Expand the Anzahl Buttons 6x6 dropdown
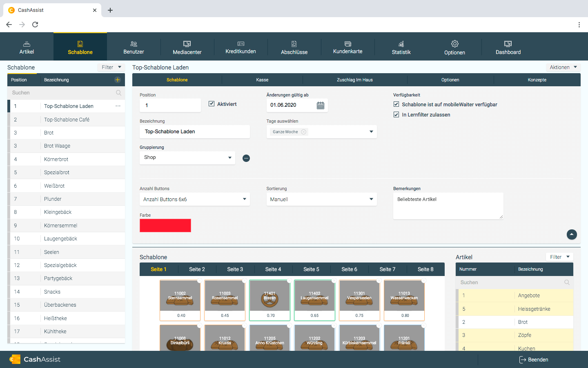The height and width of the screenshot is (368, 588). tap(194, 199)
